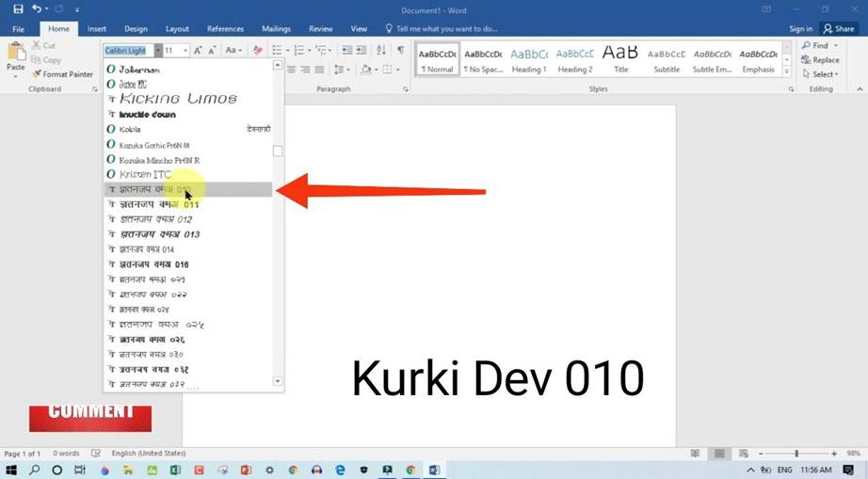This screenshot has height=479, width=868.
Task: Switch to the Layout tab
Action: (177, 29)
